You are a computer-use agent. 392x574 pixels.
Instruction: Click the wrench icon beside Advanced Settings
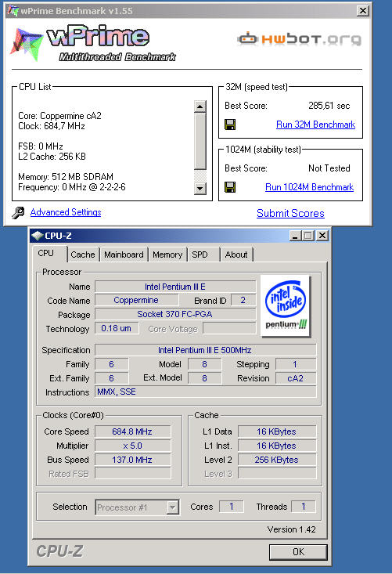click(18, 213)
